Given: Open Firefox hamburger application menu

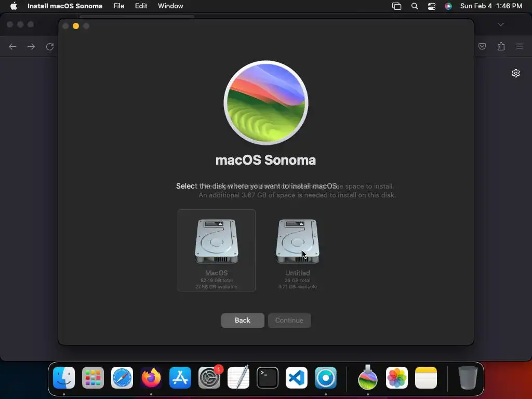Looking at the screenshot, I should click(x=520, y=46).
